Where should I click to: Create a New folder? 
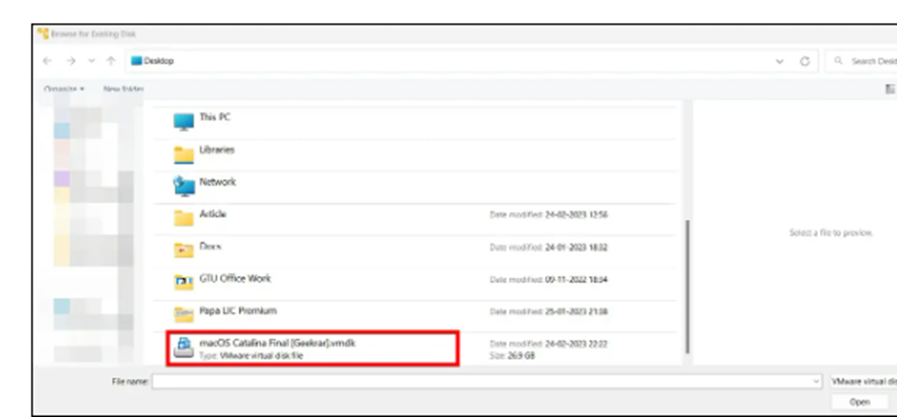(x=124, y=89)
